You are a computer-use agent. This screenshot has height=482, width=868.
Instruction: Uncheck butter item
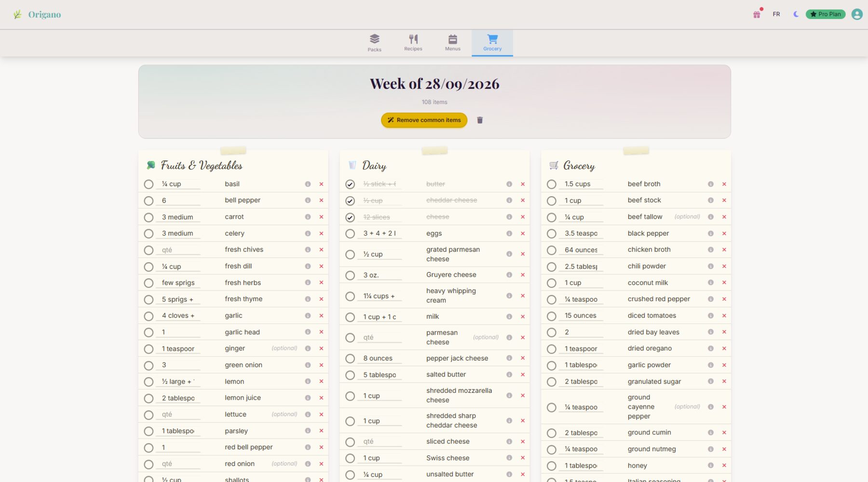350,184
